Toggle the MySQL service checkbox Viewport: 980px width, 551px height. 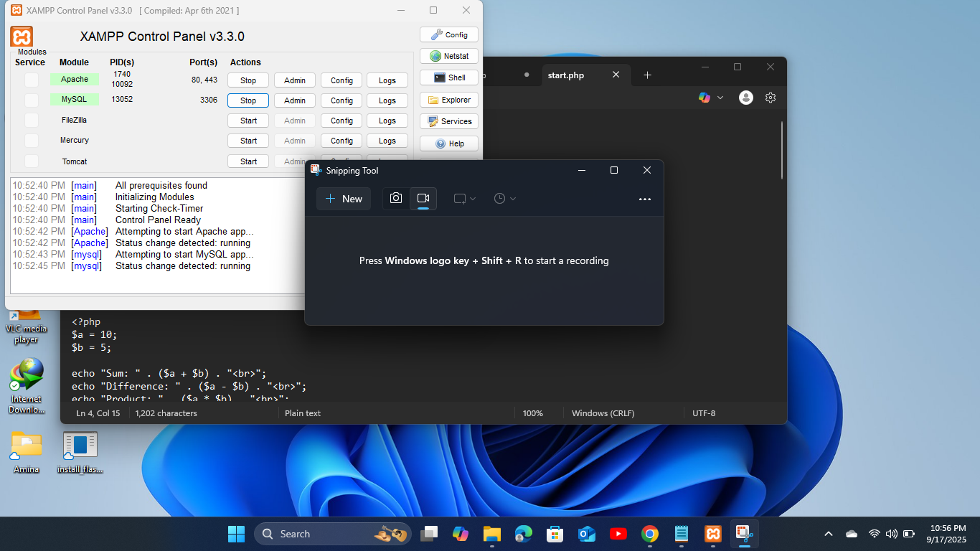point(32,100)
